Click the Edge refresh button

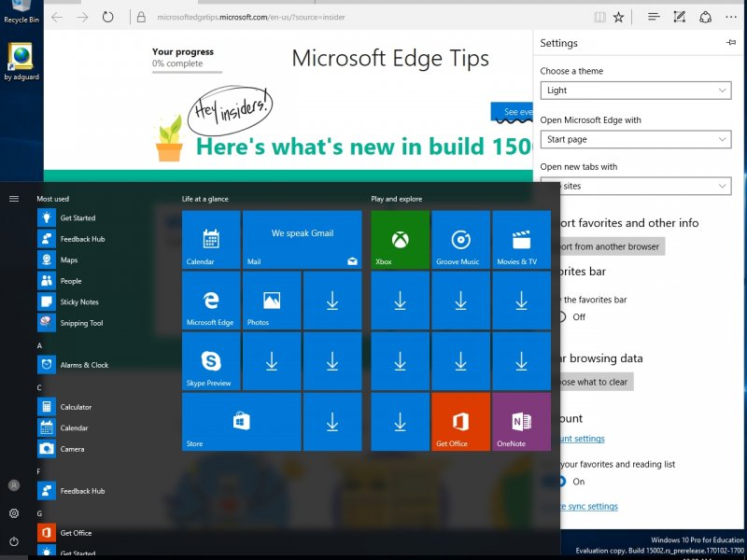pos(108,17)
